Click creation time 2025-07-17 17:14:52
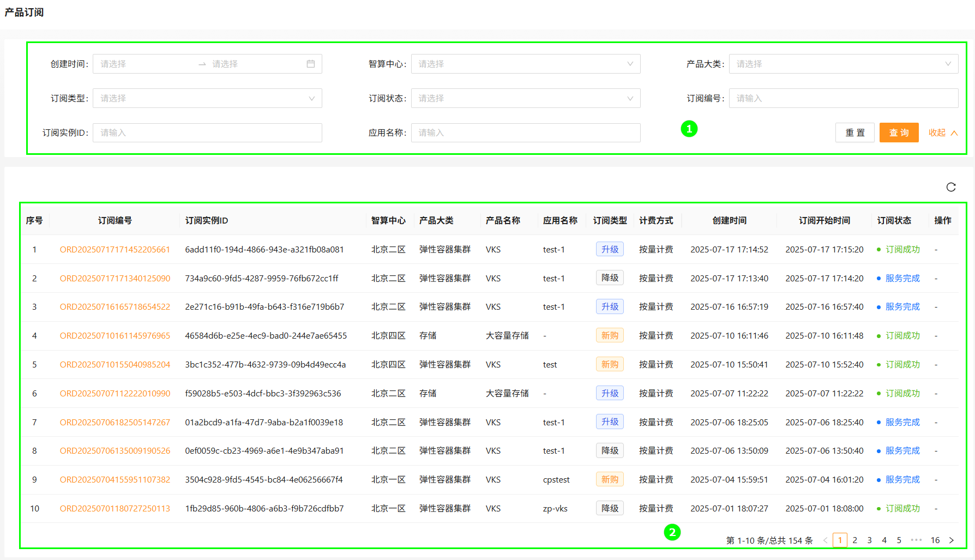Image resolution: width=975 pixels, height=560 pixels. point(729,249)
